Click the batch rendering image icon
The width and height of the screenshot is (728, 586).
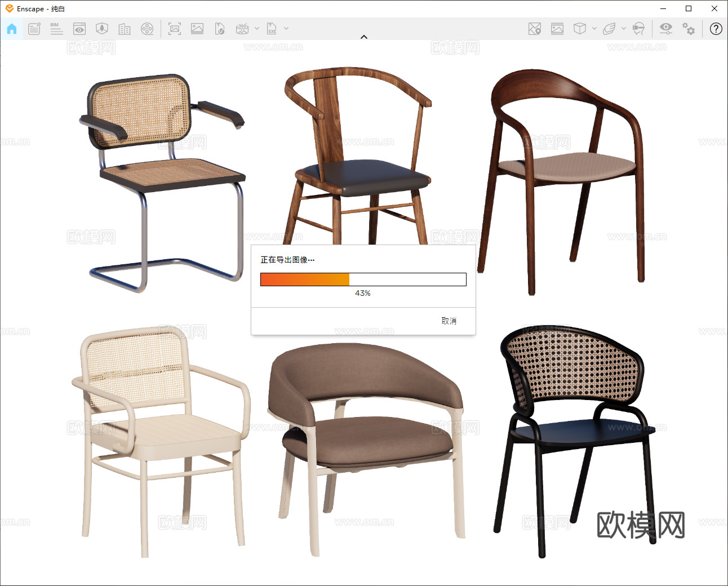(197, 29)
